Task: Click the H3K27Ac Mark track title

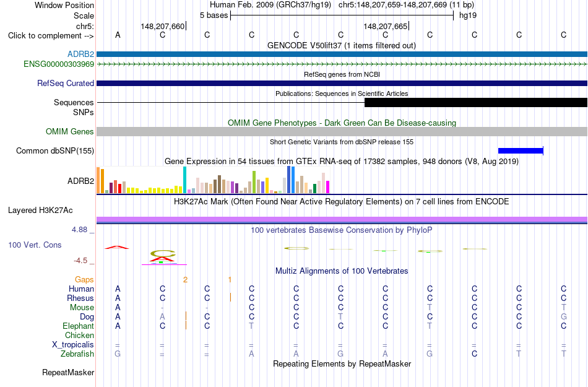Action: coord(342,202)
